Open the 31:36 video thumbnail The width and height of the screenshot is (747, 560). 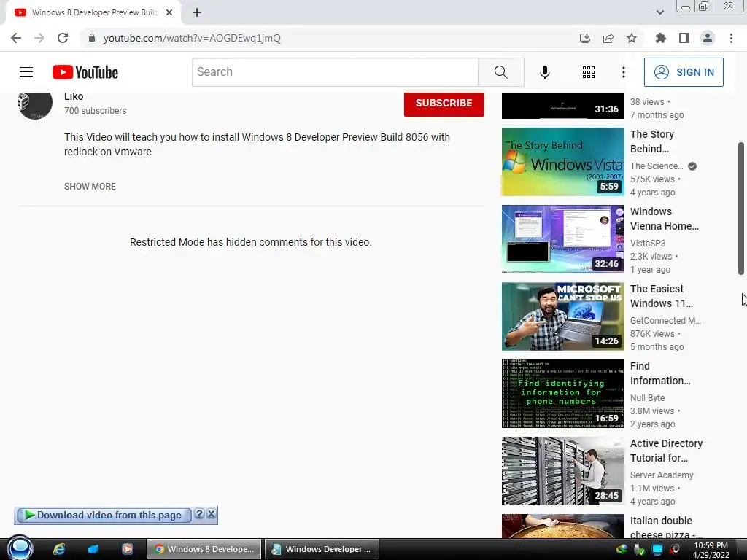(x=562, y=106)
